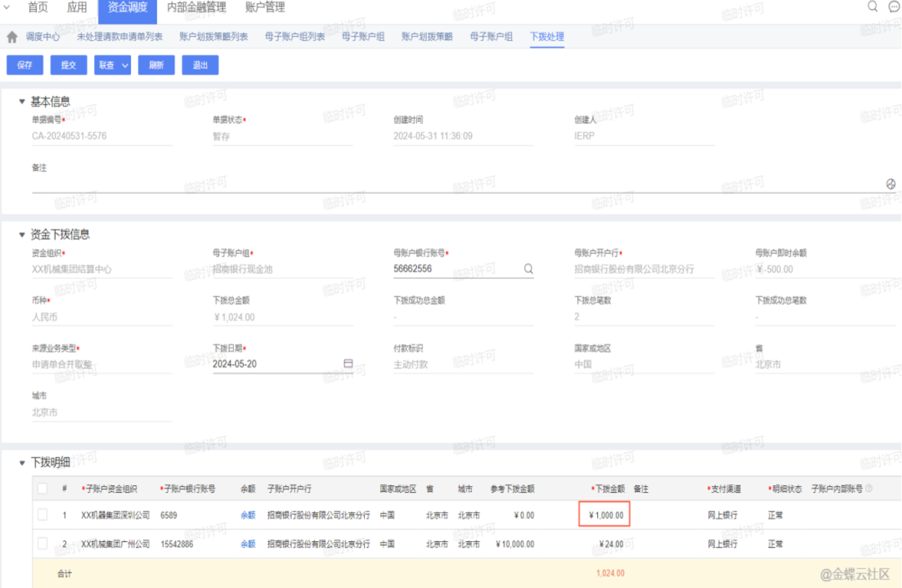Image resolution: width=902 pixels, height=588 pixels.
Task: Open the chat message icon top right
Action: click(x=894, y=7)
